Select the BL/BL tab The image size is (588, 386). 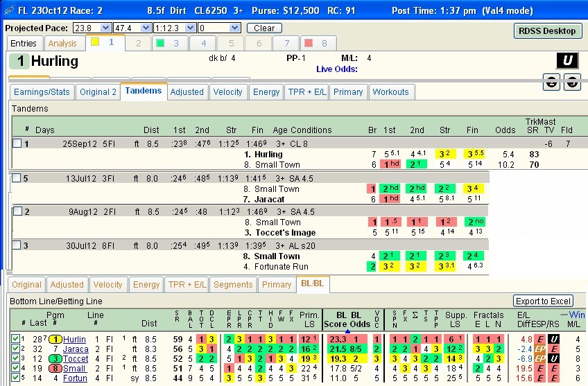(312, 283)
